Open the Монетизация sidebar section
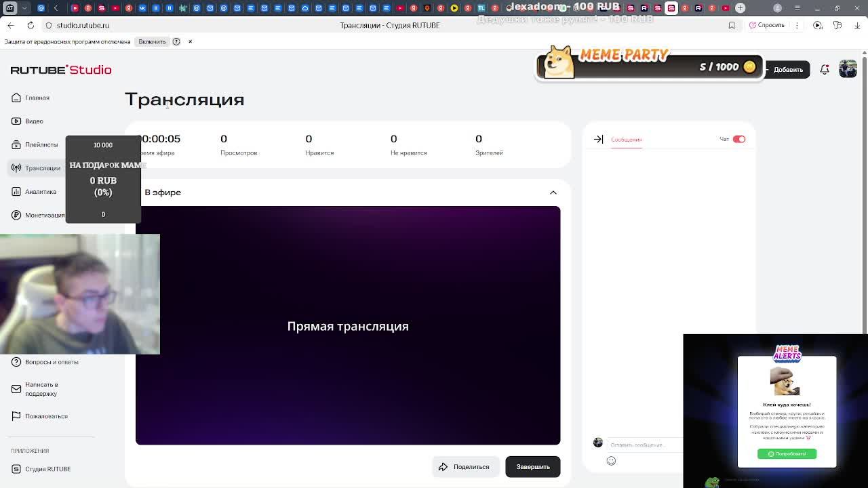Screen dimensions: 868x488 coord(38,215)
